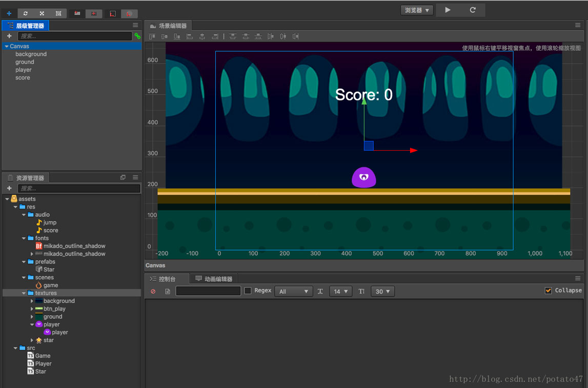Select the rect transform tool

pos(58,13)
